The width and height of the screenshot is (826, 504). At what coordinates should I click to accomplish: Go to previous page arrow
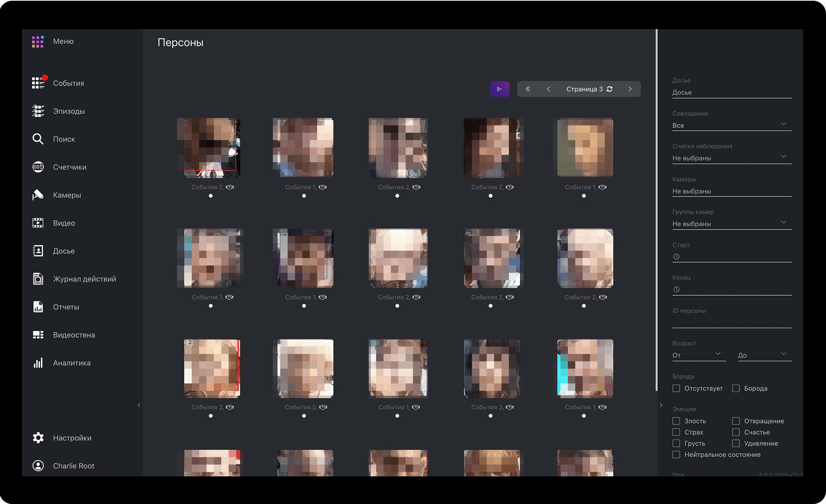click(x=549, y=89)
